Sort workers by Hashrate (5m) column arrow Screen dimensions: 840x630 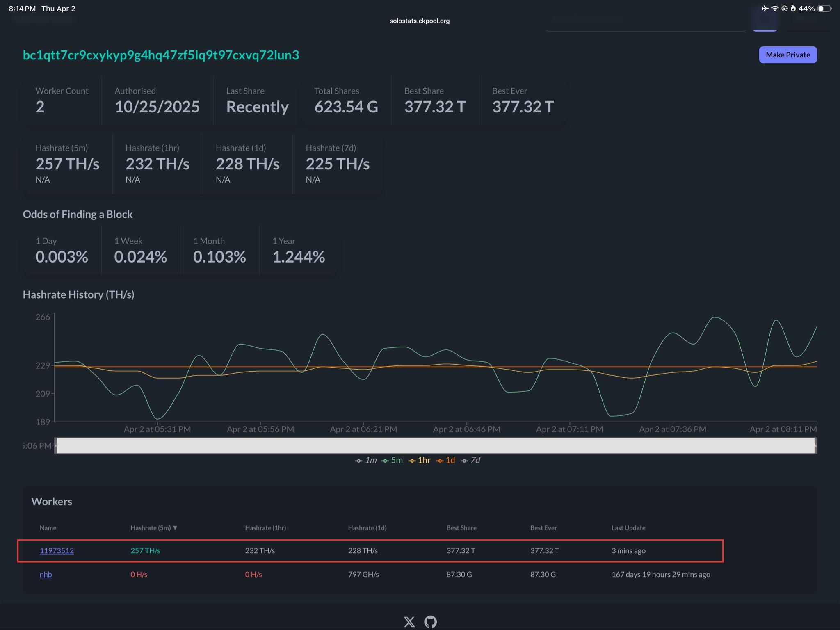coord(175,528)
